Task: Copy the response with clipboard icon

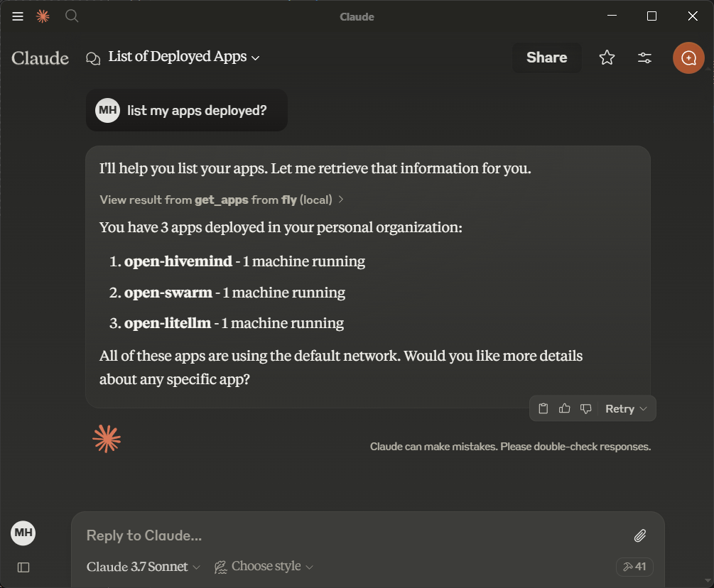Action: coord(543,408)
